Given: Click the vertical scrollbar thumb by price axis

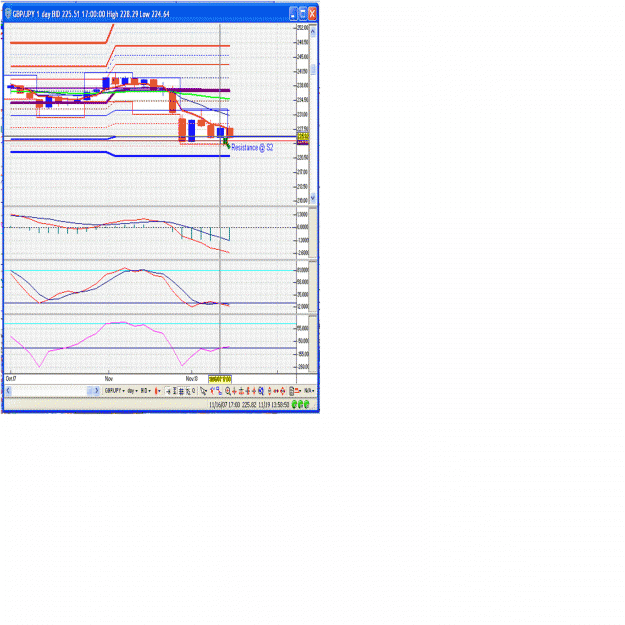Looking at the screenshot, I should pyautogui.click(x=313, y=69).
